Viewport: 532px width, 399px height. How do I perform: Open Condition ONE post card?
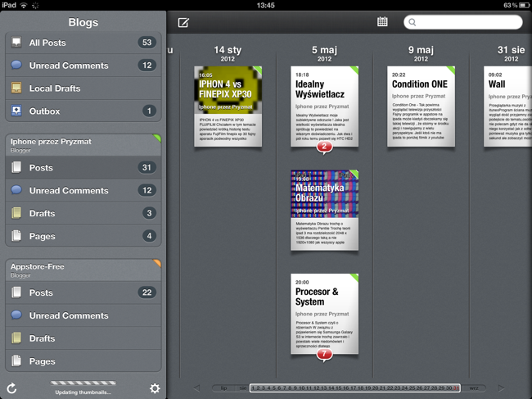coord(421,107)
